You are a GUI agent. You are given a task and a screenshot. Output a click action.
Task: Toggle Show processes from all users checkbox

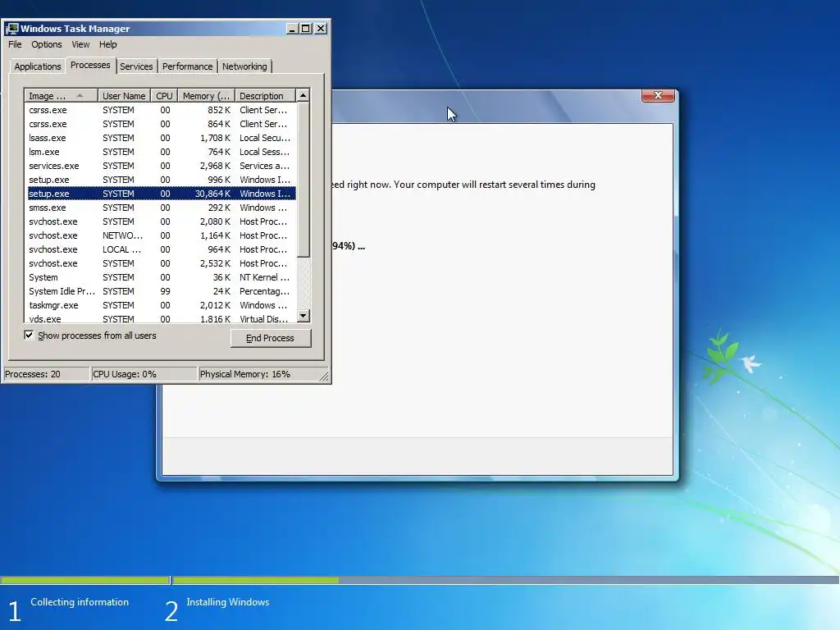[x=29, y=336]
